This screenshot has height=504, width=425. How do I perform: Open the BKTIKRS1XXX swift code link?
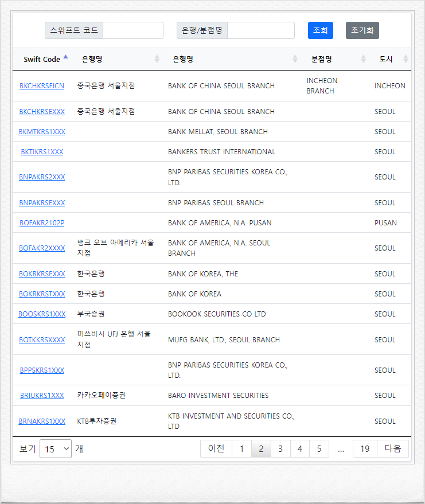pos(42,152)
